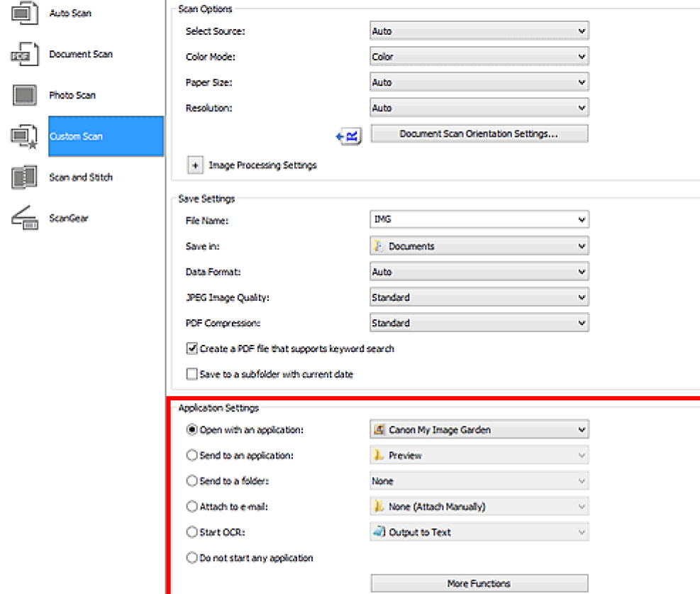Click the Auto Scan icon in sidebar
The height and width of the screenshot is (594, 700).
point(24,13)
